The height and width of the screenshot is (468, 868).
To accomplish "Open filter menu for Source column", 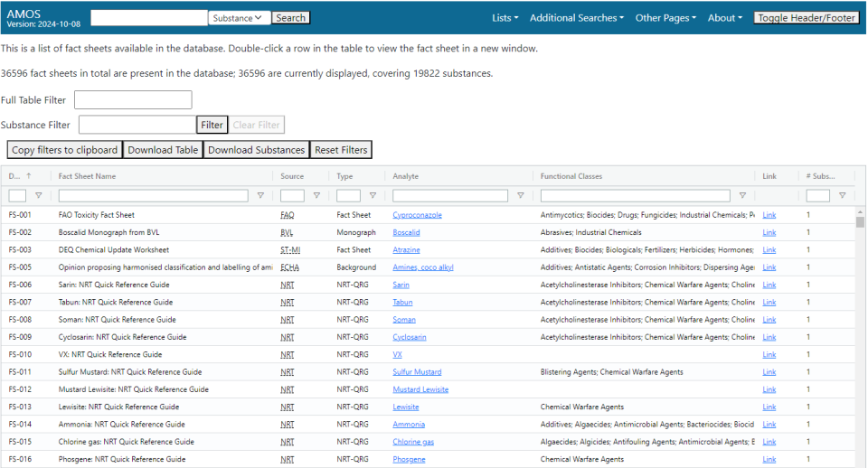I will coord(316,195).
